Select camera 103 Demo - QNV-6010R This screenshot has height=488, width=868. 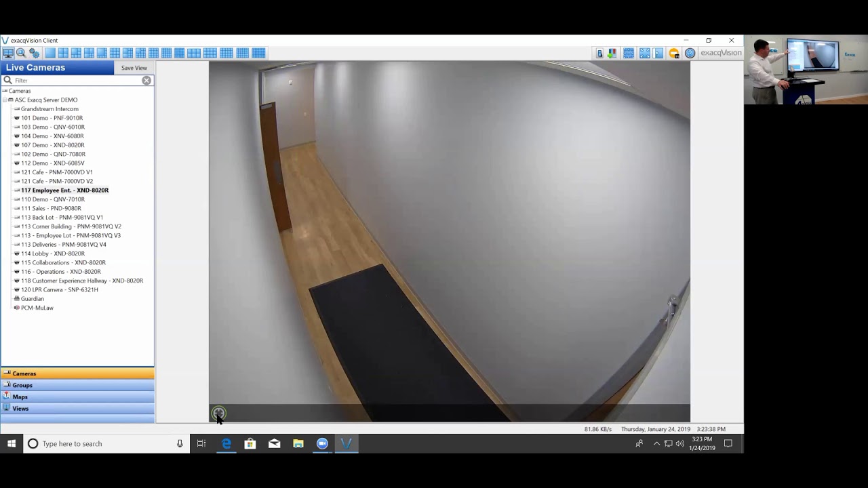click(53, 127)
